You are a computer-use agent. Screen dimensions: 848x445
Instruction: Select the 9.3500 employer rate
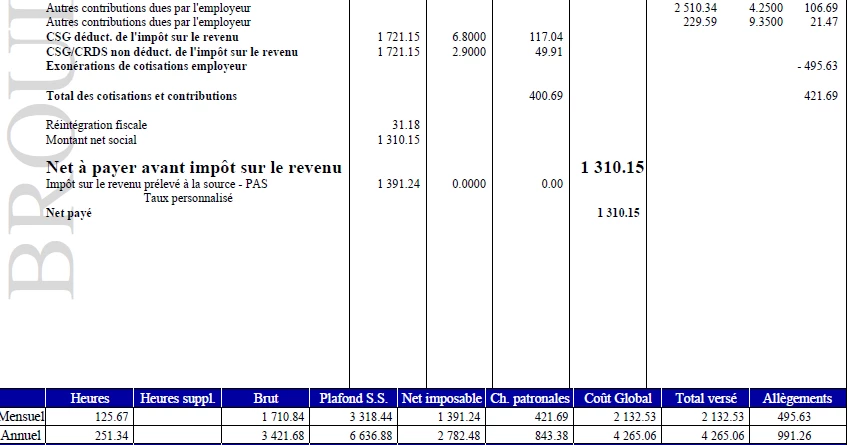(766, 22)
